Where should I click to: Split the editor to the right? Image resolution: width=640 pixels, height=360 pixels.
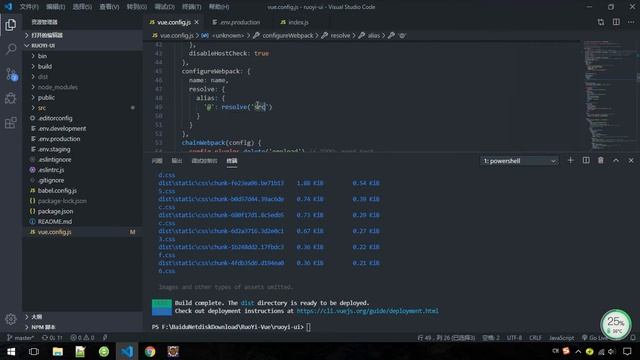point(616,22)
